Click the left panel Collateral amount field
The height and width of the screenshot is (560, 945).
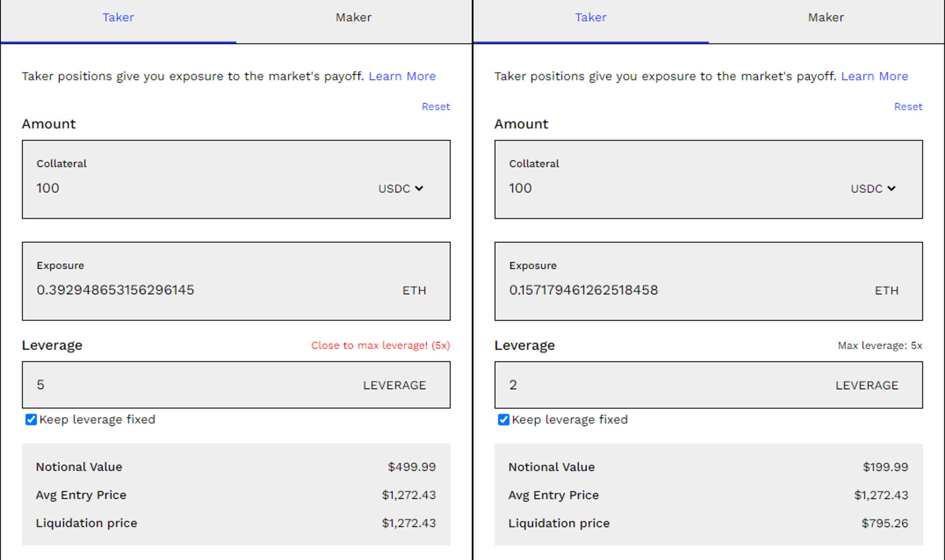pyautogui.click(x=189, y=188)
